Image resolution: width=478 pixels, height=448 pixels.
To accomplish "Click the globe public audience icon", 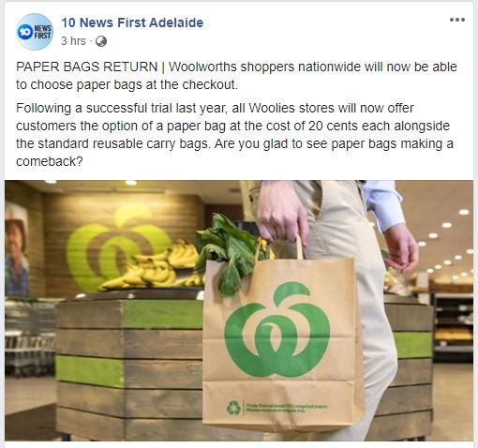I will [x=101, y=41].
